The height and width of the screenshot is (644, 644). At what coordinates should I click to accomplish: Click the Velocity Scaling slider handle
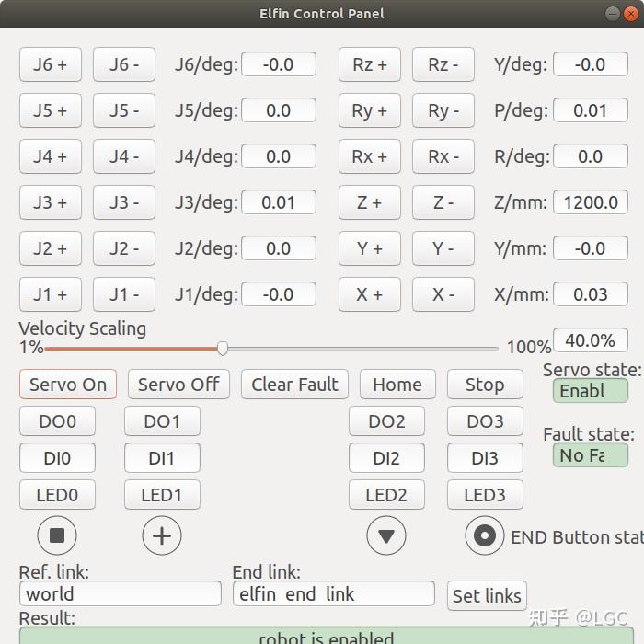[x=223, y=349]
